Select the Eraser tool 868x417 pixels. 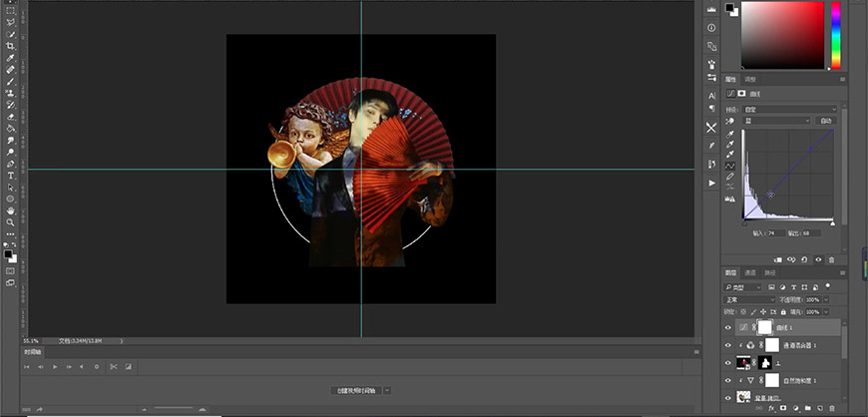point(11,117)
